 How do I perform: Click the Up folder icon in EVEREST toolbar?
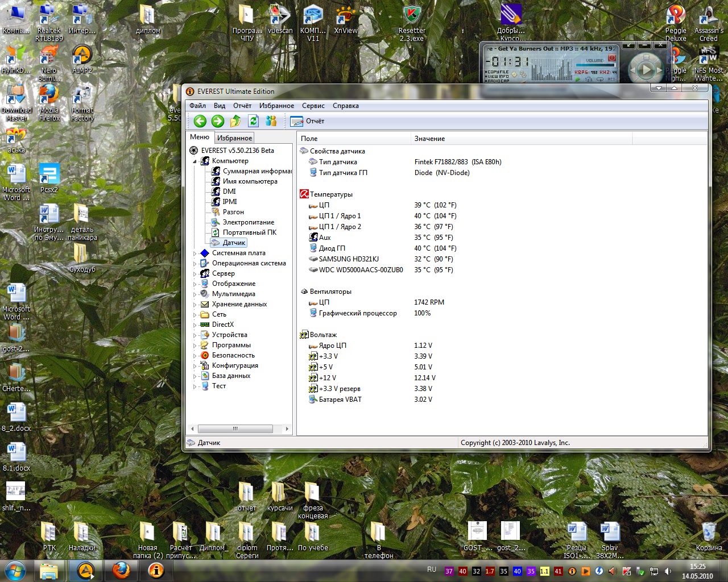(x=235, y=121)
